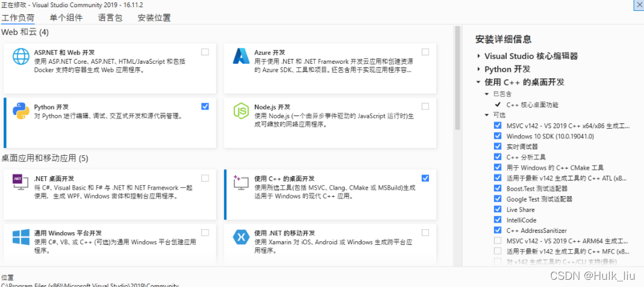Uncheck the 实时调试器 option

pyautogui.click(x=498, y=146)
